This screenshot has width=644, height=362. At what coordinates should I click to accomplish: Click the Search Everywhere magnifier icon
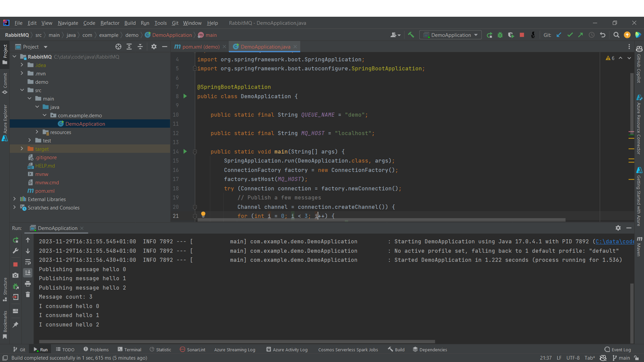616,35
